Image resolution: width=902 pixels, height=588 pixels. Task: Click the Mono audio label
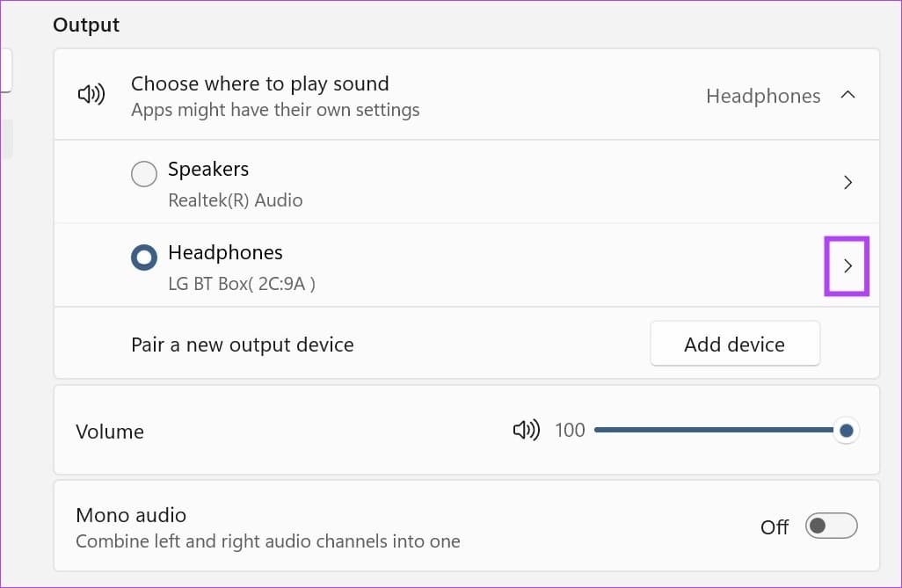131,515
